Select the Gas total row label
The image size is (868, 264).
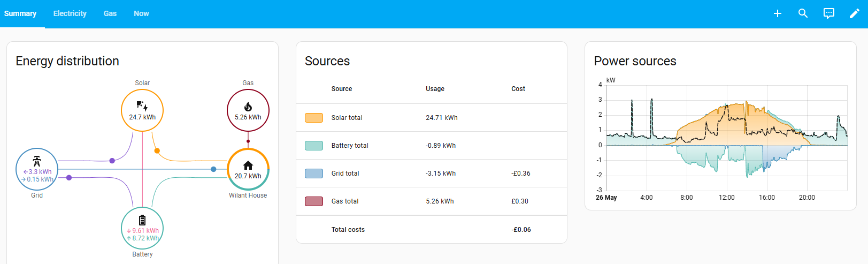(345, 201)
